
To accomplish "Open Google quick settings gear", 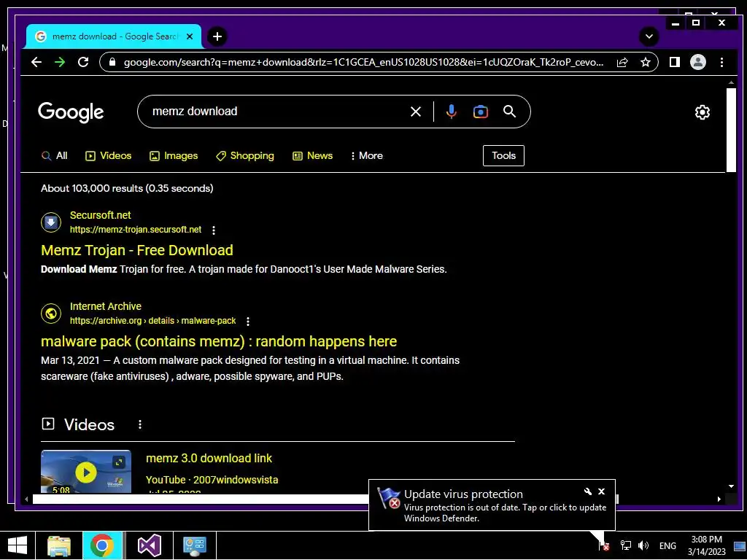I will coord(703,112).
